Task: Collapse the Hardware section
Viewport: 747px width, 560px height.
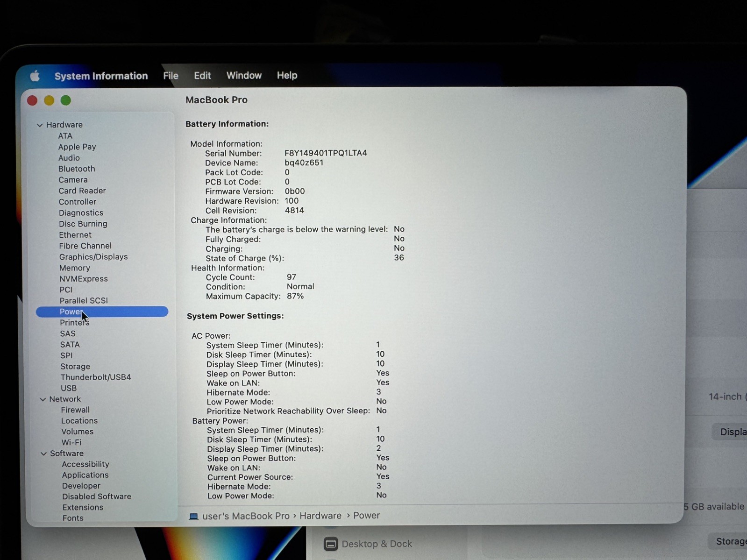Action: click(x=40, y=125)
